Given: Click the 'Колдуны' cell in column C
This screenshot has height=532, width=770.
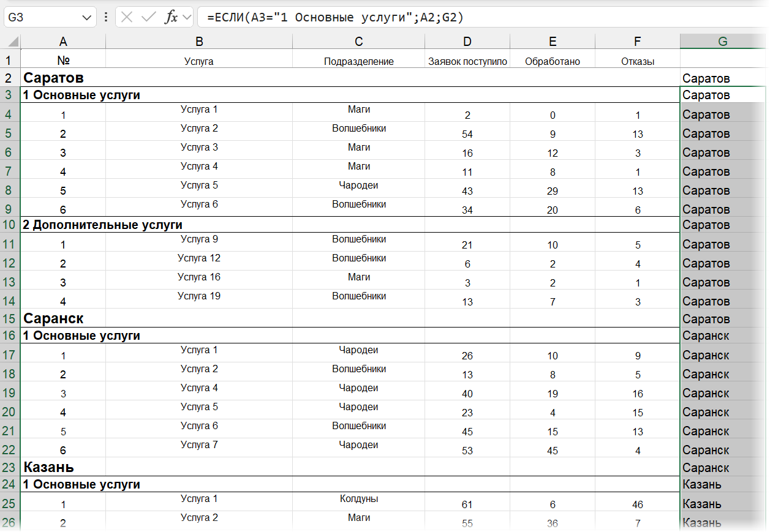Looking at the screenshot, I should 358,499.
